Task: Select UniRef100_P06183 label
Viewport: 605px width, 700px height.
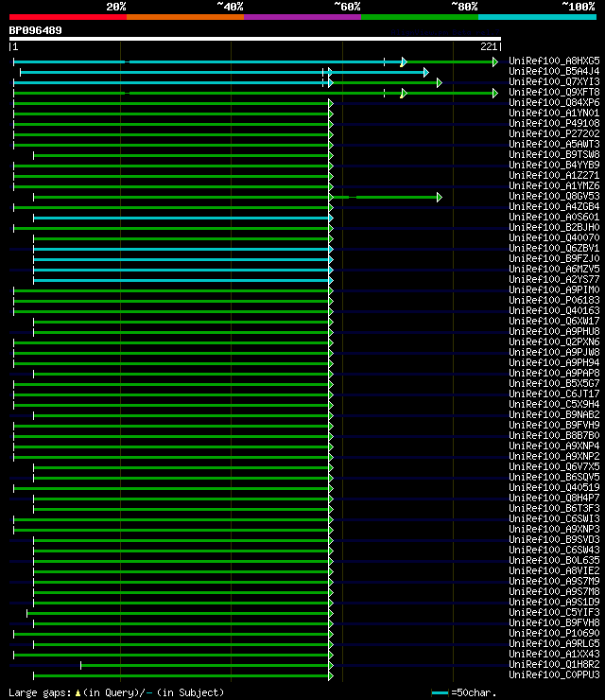Action: click(x=554, y=300)
